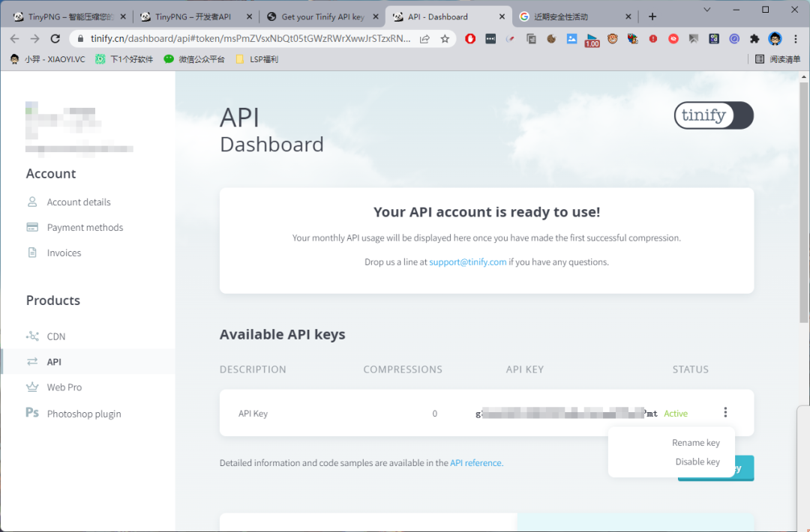Screen dimensions: 810x532
Task: Open Payment methods in the sidebar
Action: pos(85,227)
